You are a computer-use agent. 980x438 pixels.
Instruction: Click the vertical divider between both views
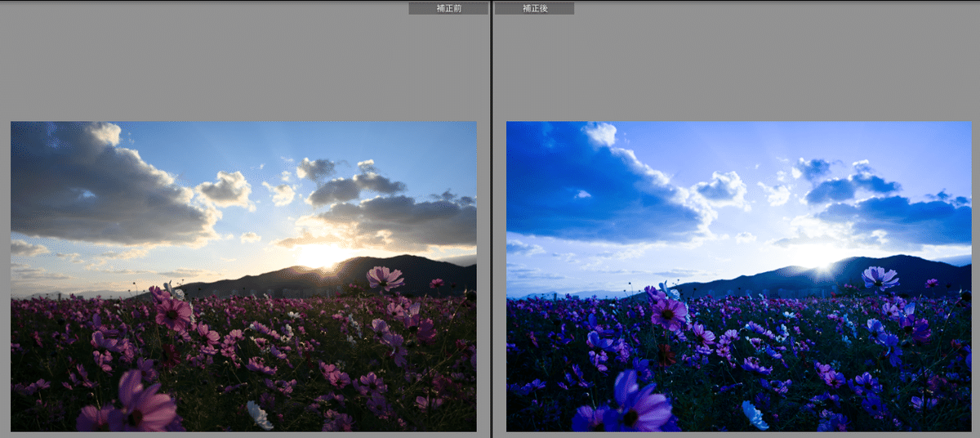pos(491,219)
